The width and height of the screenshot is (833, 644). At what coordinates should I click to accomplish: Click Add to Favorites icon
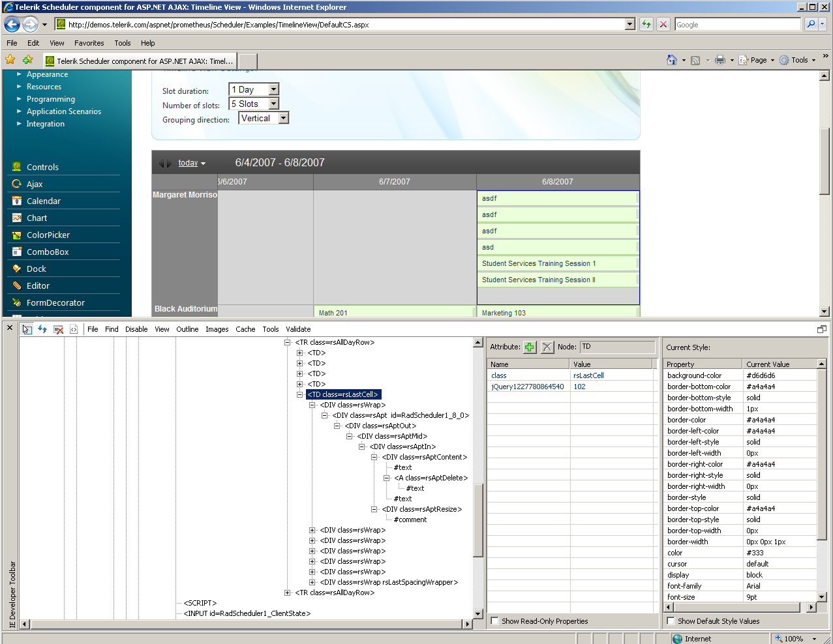tap(27, 60)
